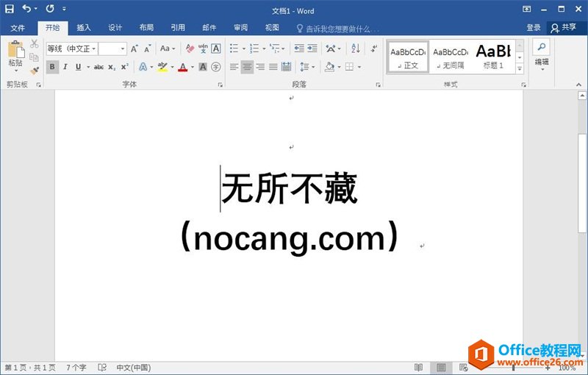Apply character border with boxed A icon
This screenshot has height=375, width=588.
216,49
